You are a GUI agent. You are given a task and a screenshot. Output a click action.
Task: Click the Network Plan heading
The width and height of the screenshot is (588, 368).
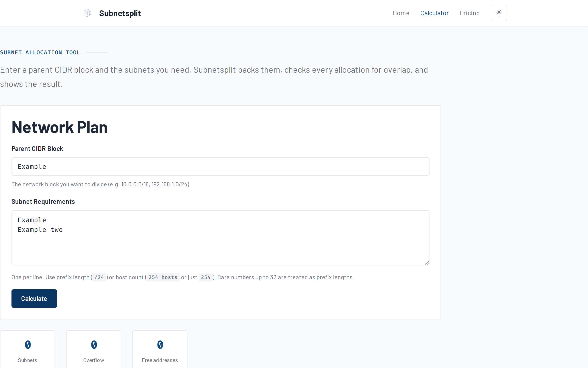point(59,127)
